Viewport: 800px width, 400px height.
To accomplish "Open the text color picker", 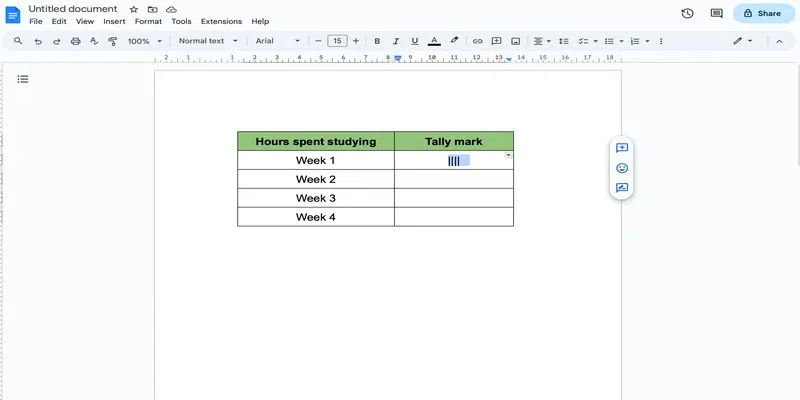I will (434, 41).
